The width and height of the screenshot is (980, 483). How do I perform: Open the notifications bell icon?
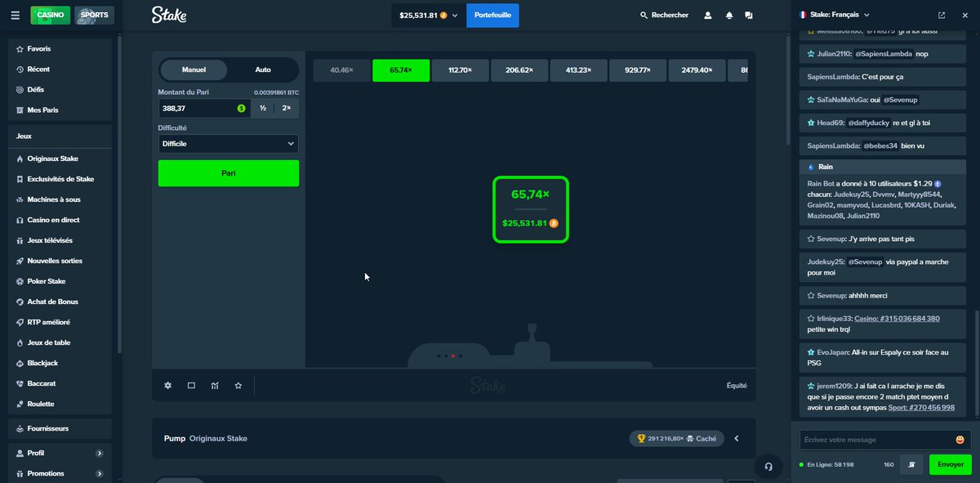coord(728,16)
